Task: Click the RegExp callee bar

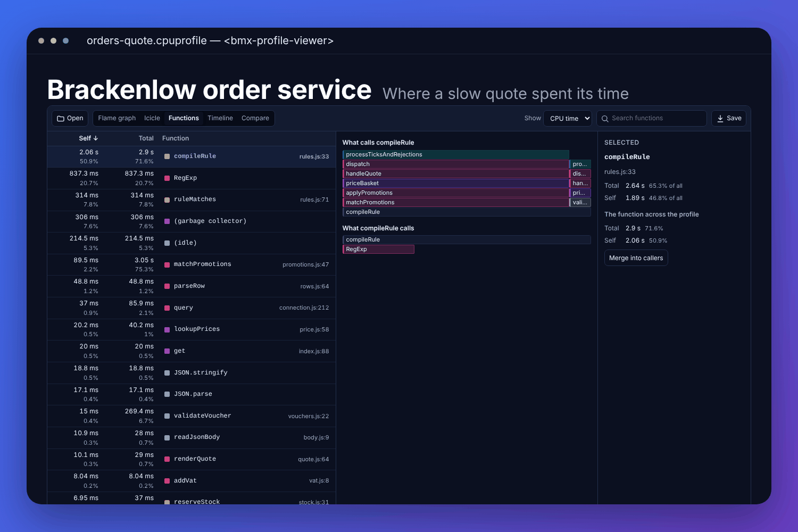Action: [378, 249]
